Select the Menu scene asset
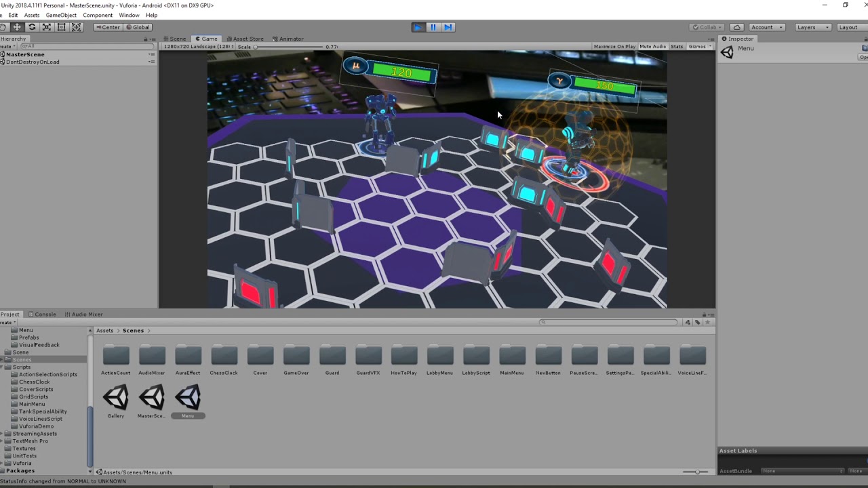The height and width of the screenshot is (488, 868). tap(188, 401)
